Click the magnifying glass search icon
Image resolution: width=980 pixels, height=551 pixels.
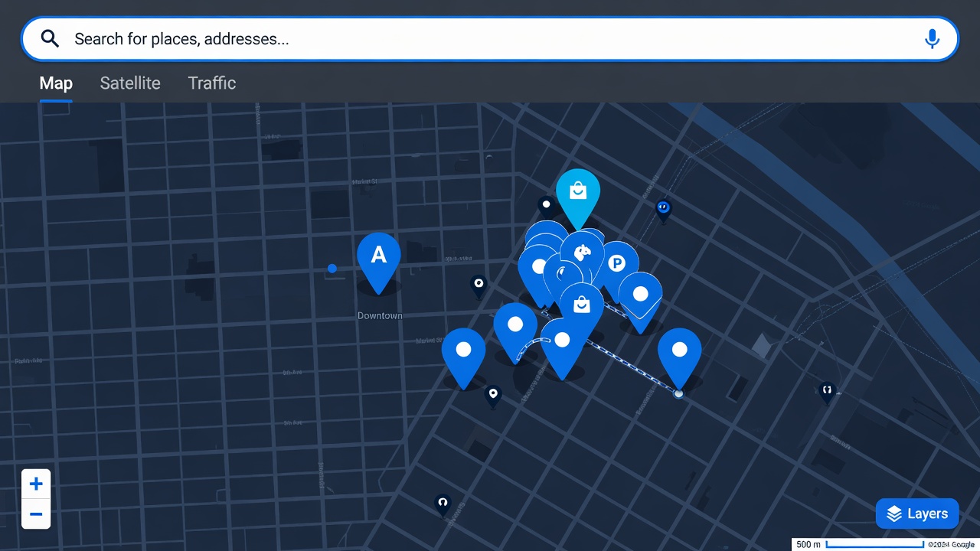[50, 39]
